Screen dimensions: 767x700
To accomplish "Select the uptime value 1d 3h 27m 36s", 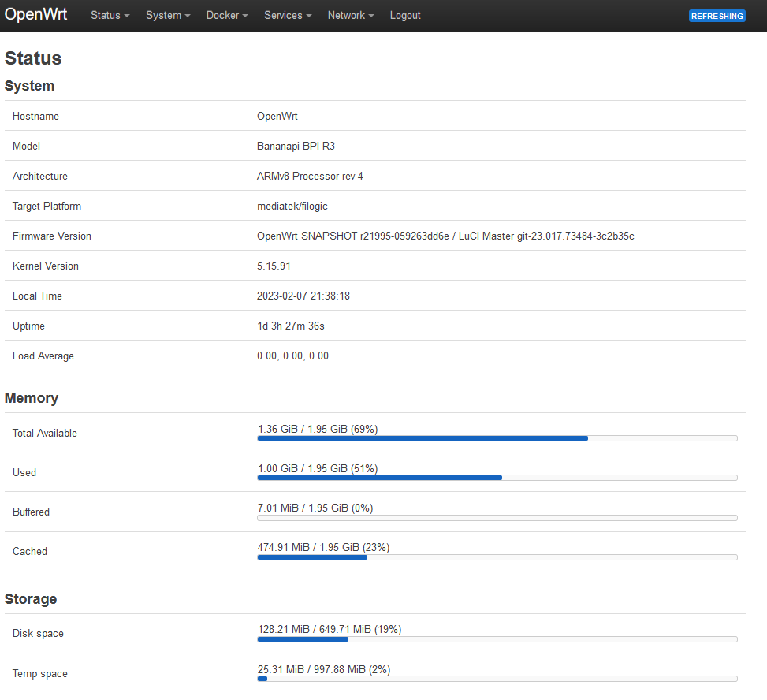I will tap(291, 326).
